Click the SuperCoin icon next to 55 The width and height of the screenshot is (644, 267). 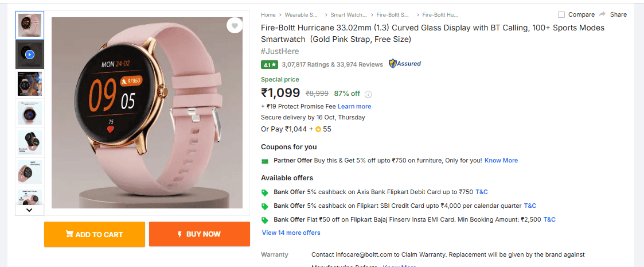318,129
